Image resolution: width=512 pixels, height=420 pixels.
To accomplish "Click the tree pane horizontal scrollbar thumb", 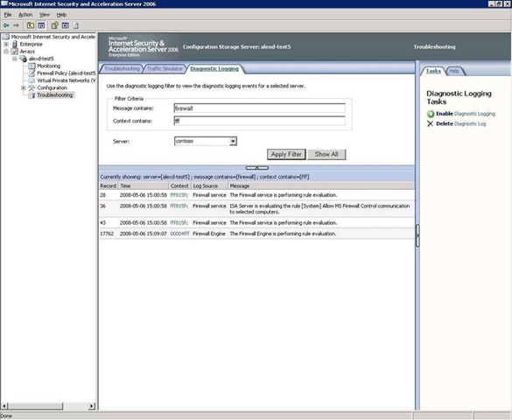I will click(36, 406).
